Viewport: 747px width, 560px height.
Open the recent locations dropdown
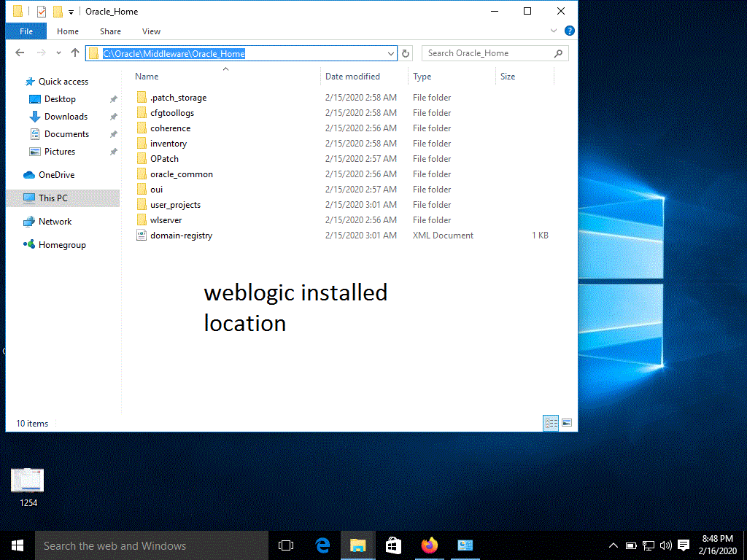point(58,52)
